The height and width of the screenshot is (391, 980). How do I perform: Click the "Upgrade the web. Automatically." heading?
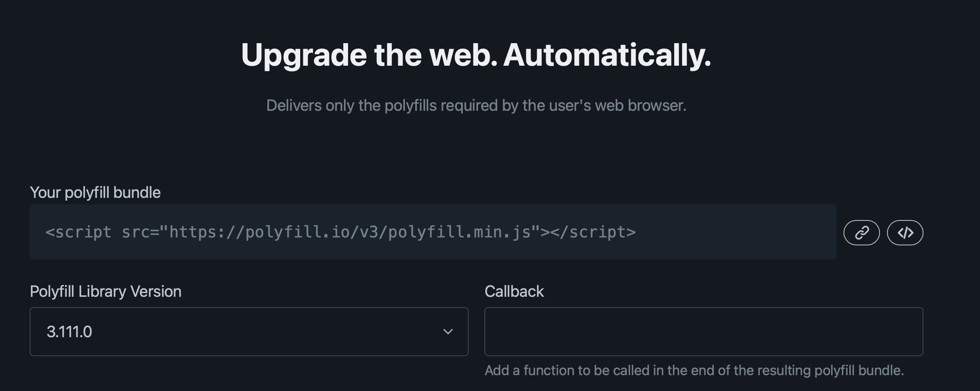click(x=476, y=55)
